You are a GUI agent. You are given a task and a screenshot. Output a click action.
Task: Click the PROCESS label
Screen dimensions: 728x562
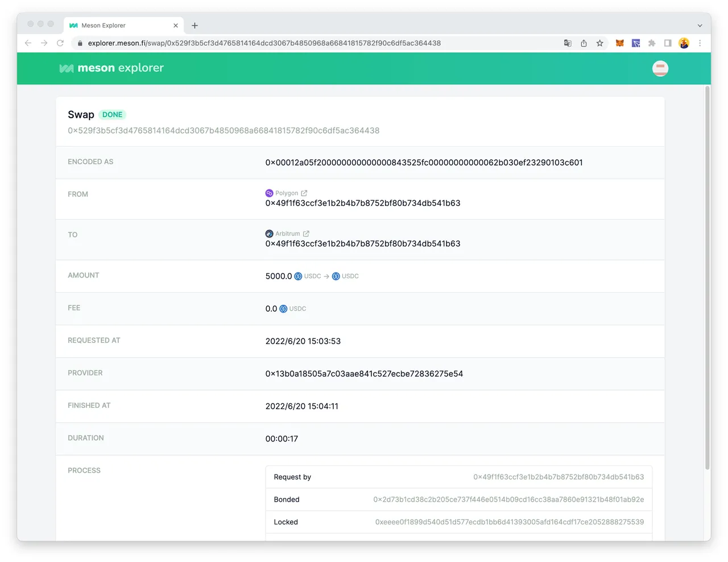84,470
